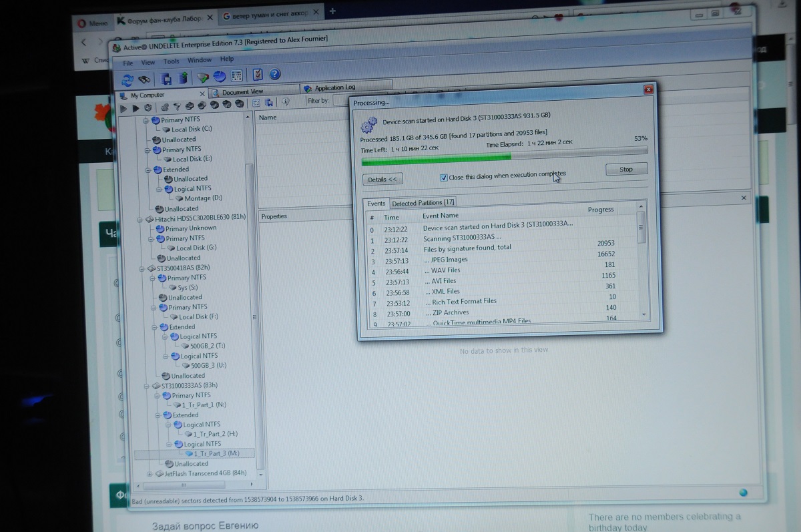Stop the device scan
The height and width of the screenshot is (532, 801).
626,170
